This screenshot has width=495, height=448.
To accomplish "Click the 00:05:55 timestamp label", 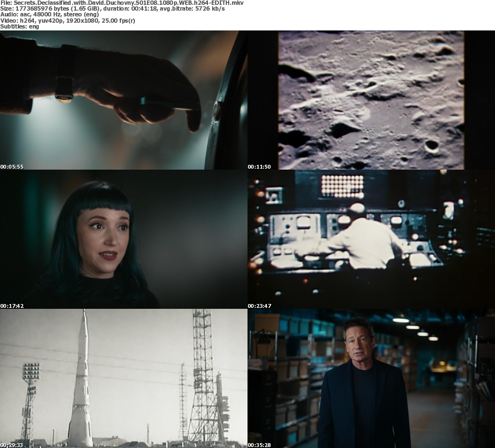I will (12, 167).
